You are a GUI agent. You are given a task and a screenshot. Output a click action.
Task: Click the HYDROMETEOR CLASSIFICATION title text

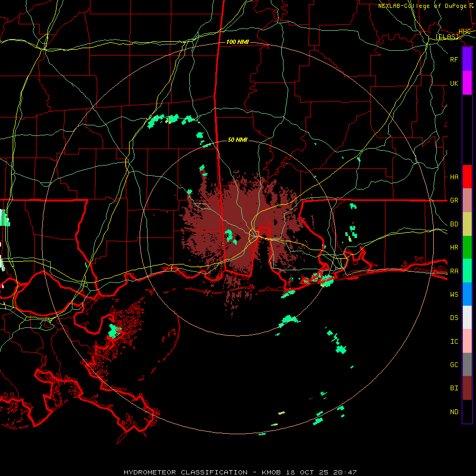pos(185,472)
